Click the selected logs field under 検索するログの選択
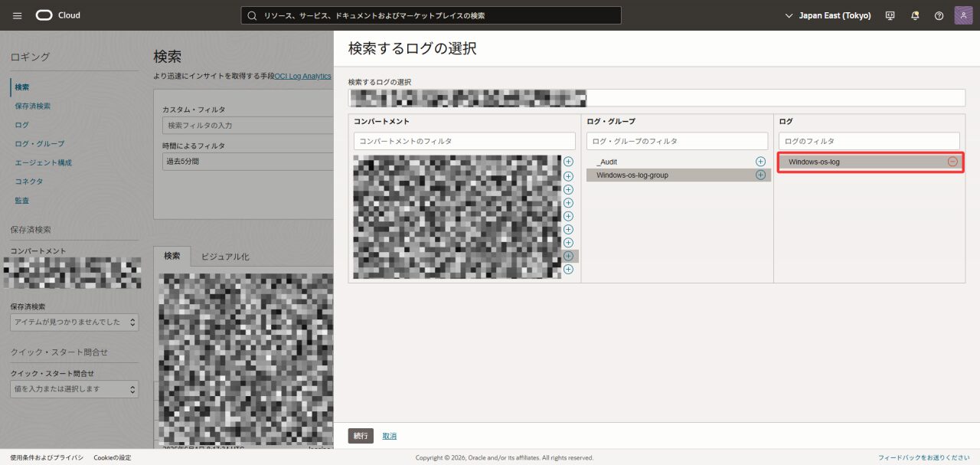Viewport: 980px width, 465px height. tap(657, 97)
